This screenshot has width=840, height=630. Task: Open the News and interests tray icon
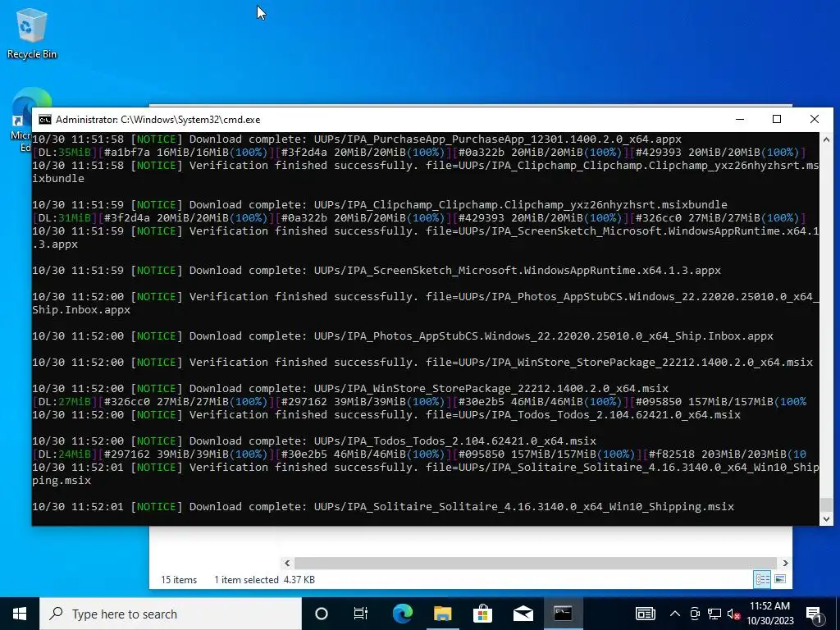[645, 614]
